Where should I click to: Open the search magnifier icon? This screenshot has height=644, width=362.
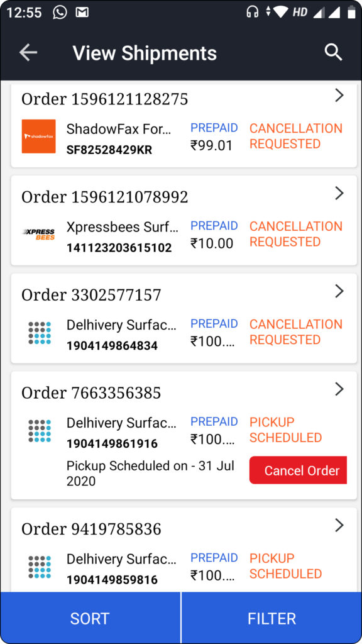point(333,53)
